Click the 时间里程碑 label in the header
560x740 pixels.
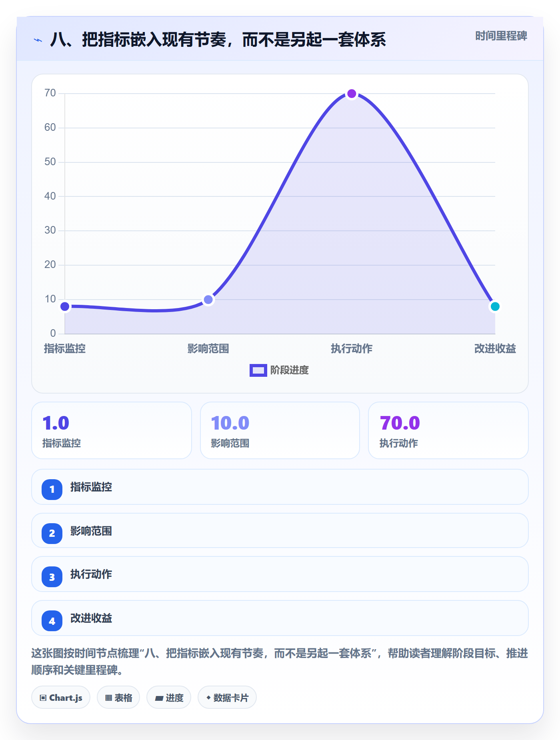pos(501,36)
